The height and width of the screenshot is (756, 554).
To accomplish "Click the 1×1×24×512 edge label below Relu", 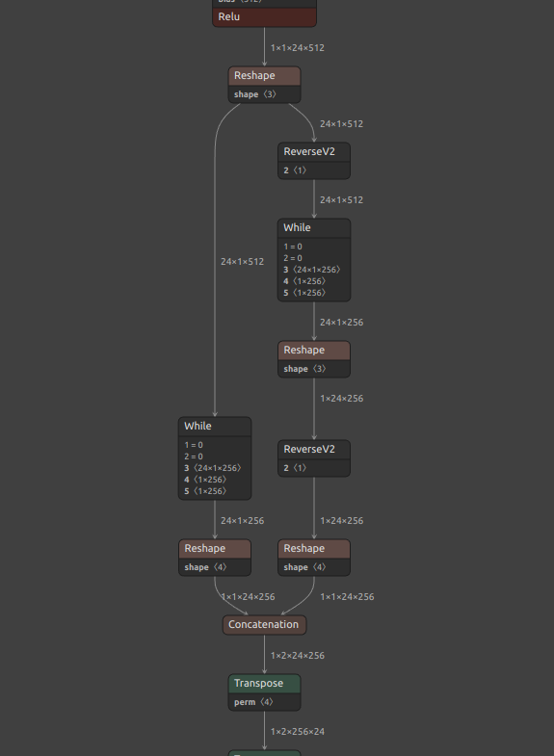I will 298,48.
